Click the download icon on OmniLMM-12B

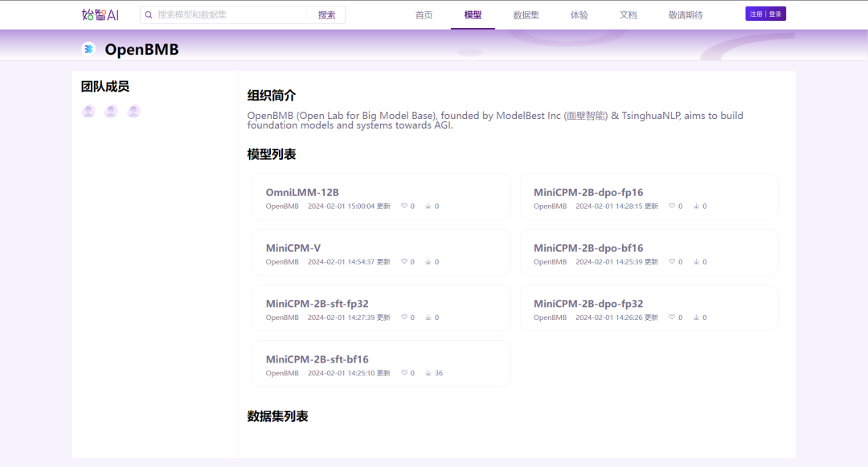pos(428,206)
